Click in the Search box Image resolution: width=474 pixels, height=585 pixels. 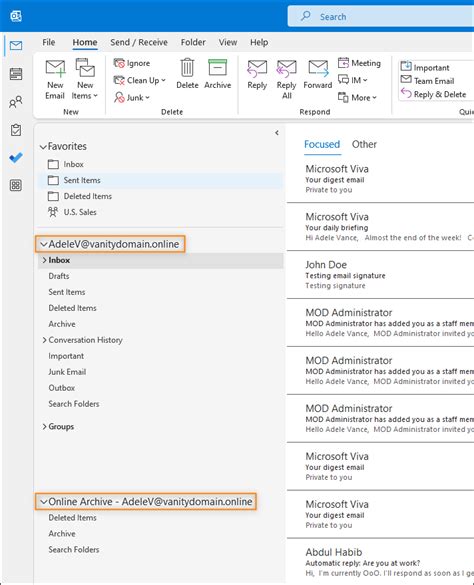(381, 16)
